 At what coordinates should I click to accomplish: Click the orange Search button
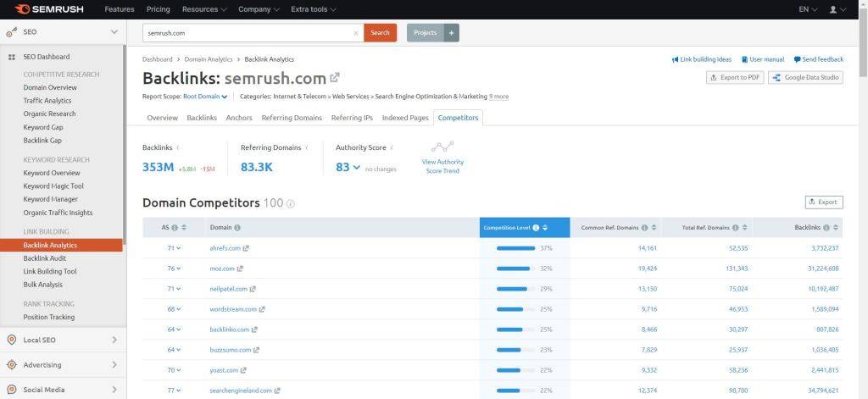point(381,33)
